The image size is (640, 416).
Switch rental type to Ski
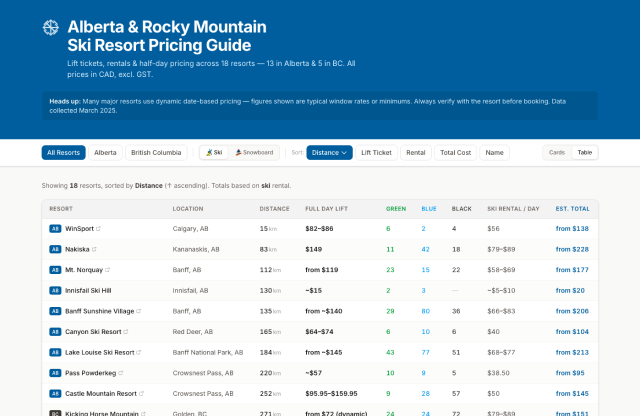(214, 152)
